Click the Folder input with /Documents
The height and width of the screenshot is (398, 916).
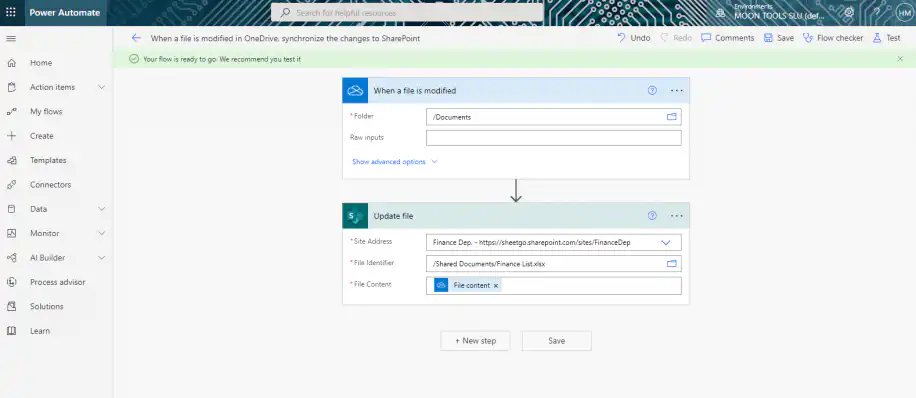coord(554,117)
